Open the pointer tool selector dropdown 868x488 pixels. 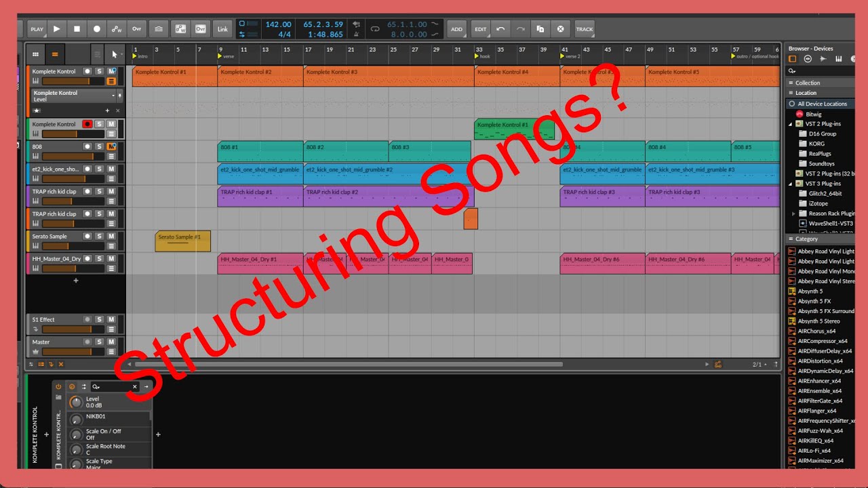point(115,54)
